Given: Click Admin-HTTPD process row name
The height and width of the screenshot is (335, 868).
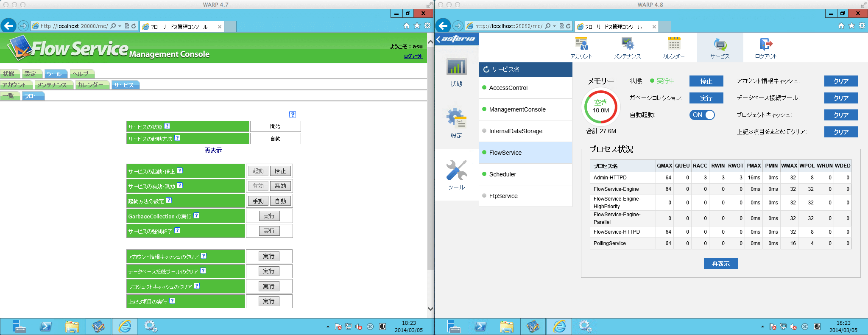Looking at the screenshot, I should tap(610, 178).
